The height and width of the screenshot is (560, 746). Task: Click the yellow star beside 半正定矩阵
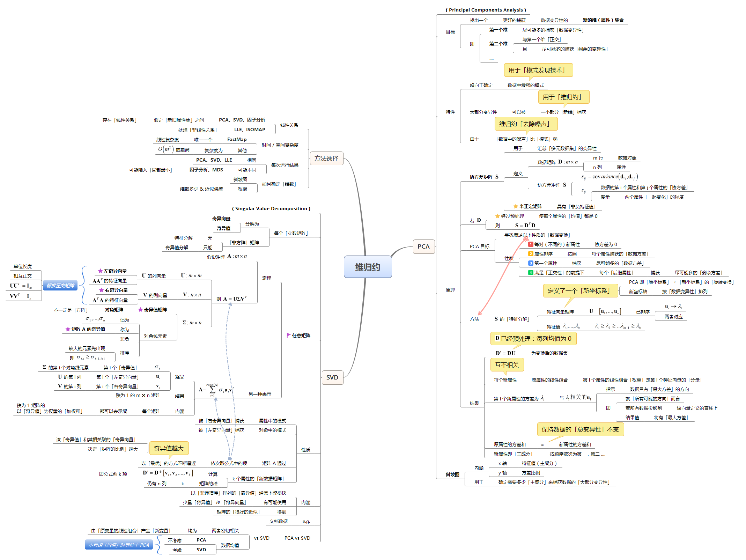516,206
